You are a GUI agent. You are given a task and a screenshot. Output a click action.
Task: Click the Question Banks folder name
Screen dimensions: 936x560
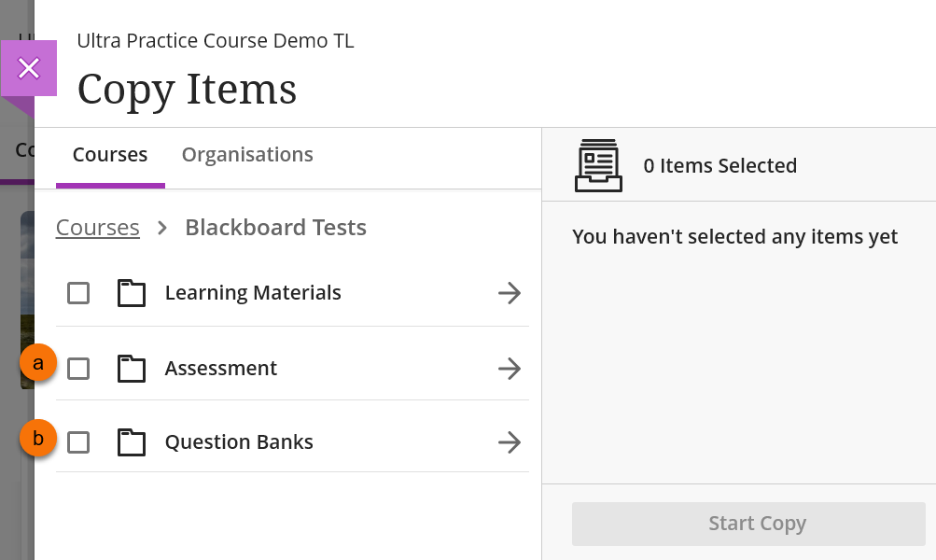[x=239, y=442]
